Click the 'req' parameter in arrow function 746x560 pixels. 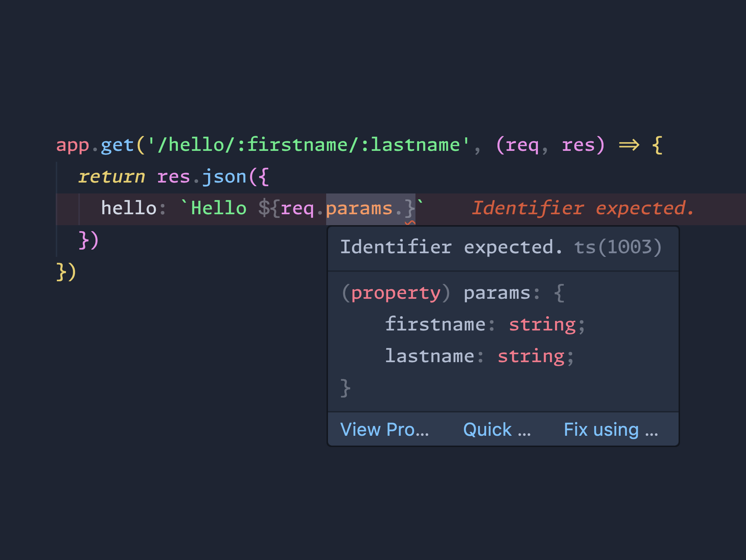tap(522, 145)
